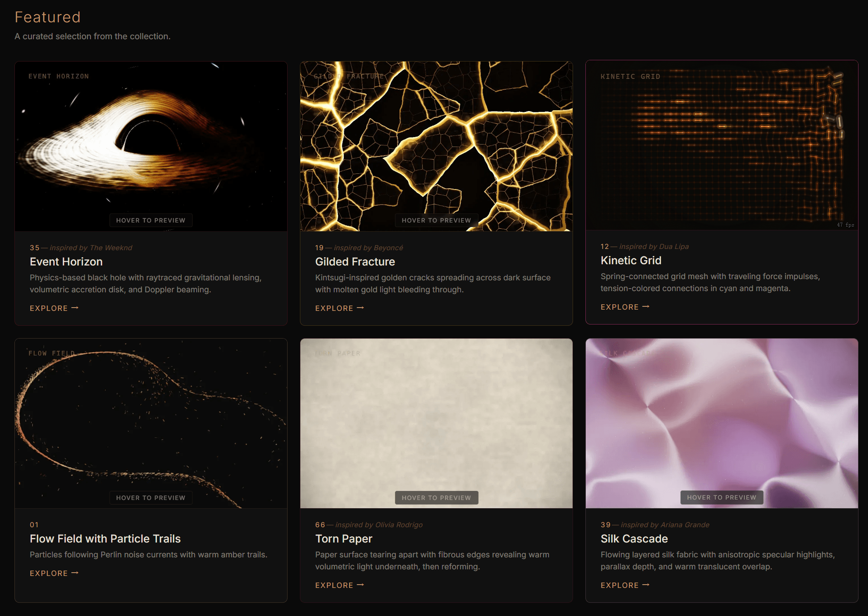Open the Gilded Fracture title heading

(x=355, y=262)
